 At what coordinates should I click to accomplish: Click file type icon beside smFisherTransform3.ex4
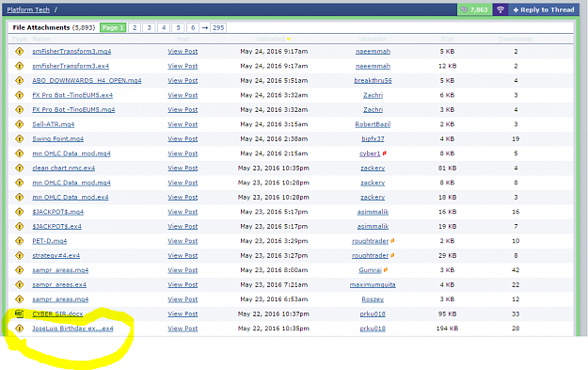[20, 66]
